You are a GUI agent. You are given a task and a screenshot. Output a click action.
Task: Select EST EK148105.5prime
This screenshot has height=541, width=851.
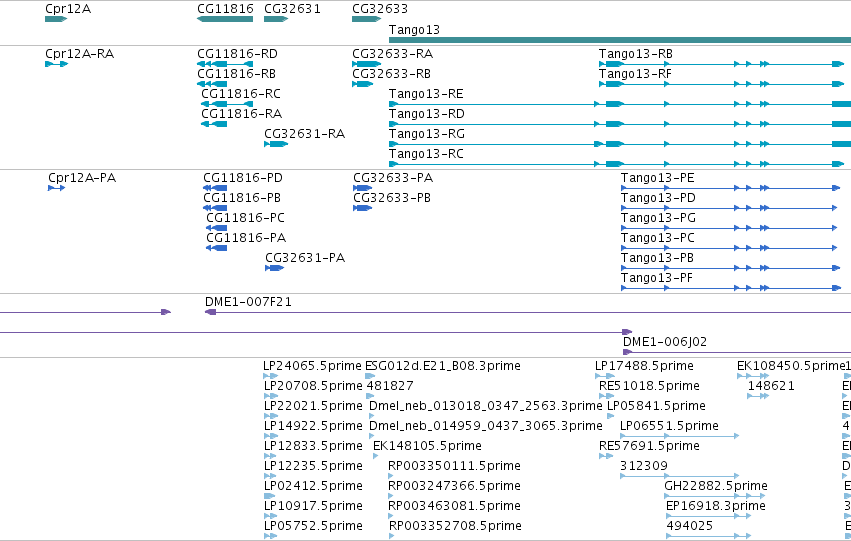(427, 446)
